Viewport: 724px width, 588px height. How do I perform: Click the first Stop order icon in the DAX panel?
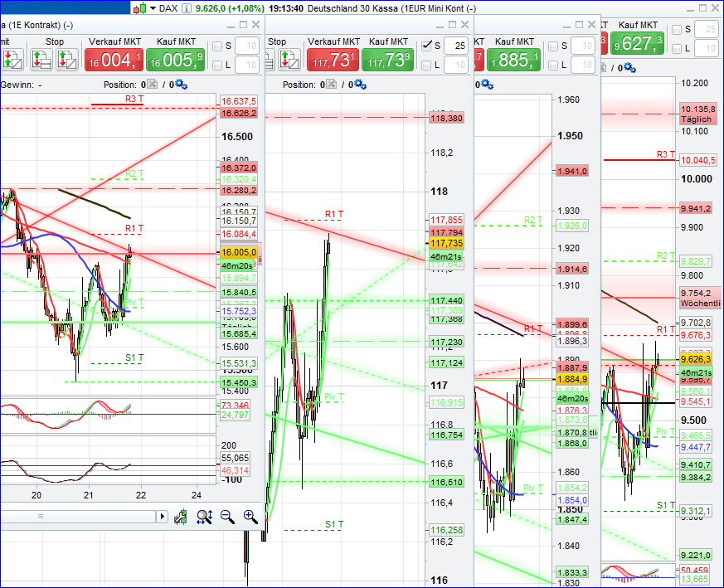point(41,59)
